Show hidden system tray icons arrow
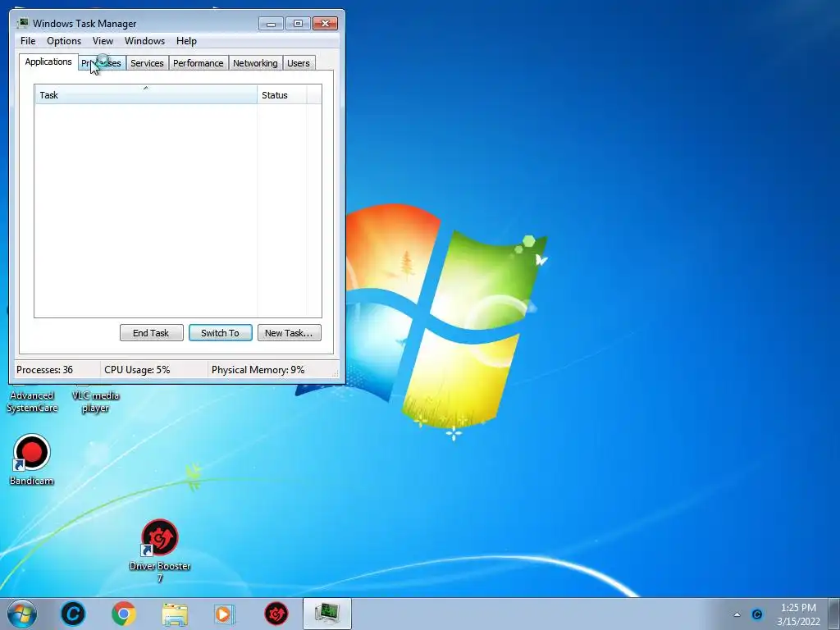The image size is (840, 630). click(737, 614)
